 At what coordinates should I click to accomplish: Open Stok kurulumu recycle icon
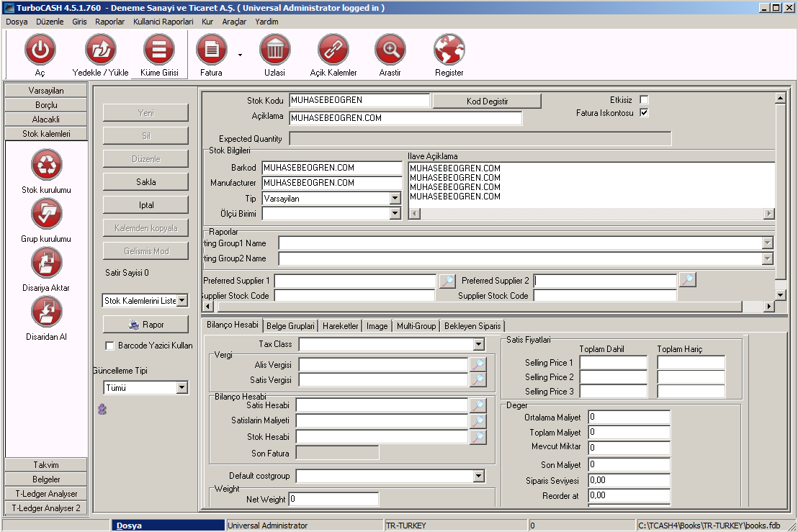click(46, 164)
